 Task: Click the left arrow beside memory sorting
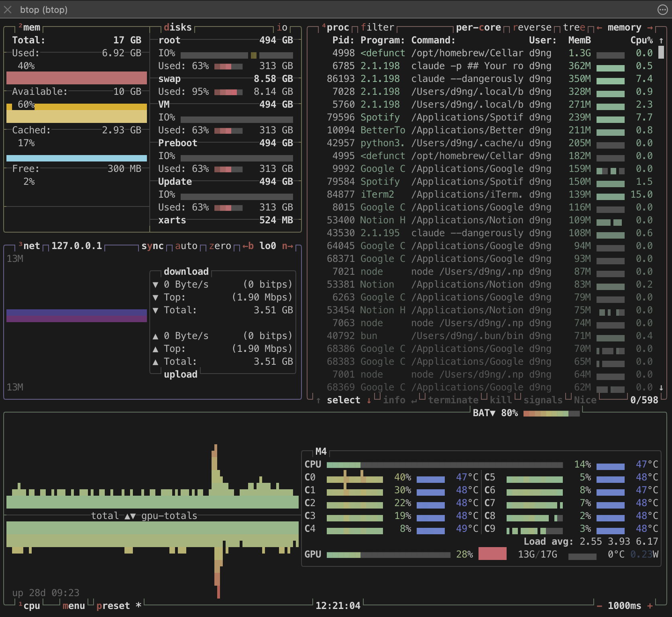pyautogui.click(x=599, y=28)
